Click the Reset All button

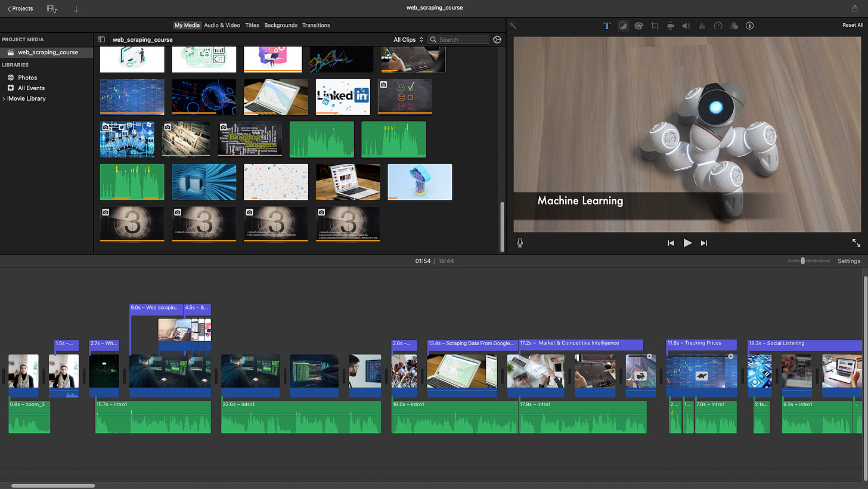[853, 25]
